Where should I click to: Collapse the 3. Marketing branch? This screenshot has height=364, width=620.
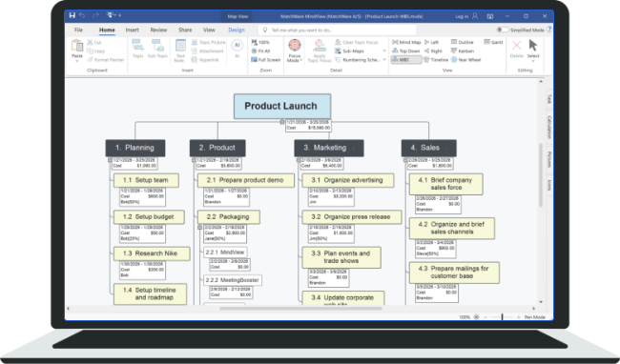tap(299, 160)
